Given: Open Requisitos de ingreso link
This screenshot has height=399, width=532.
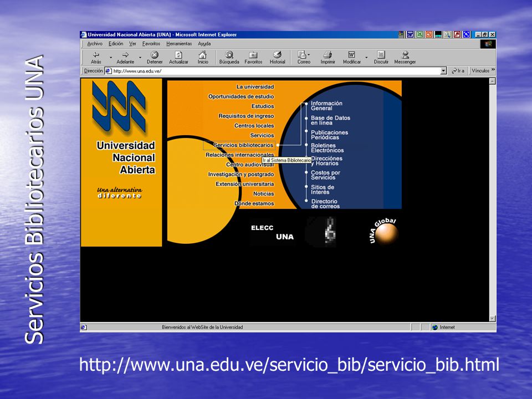Looking at the screenshot, I should pyautogui.click(x=246, y=116).
